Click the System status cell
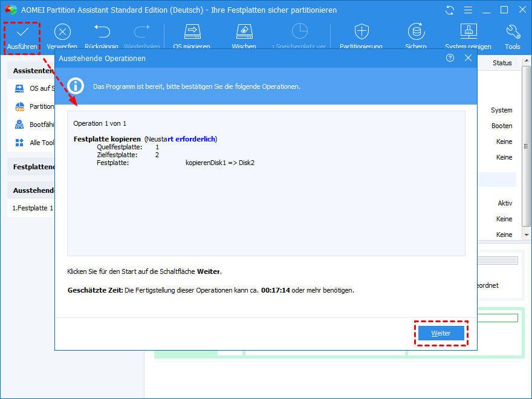The image size is (532, 399). 501,110
